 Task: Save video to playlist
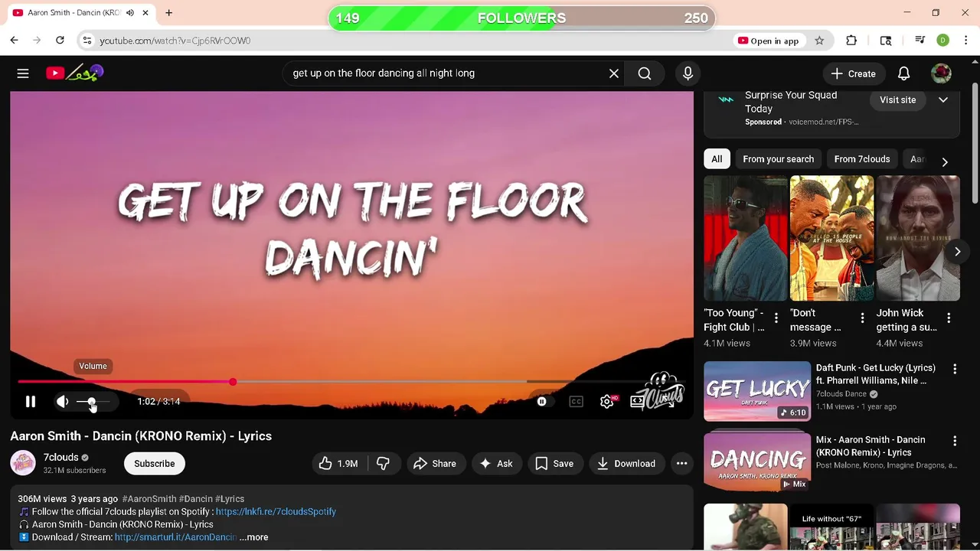pyautogui.click(x=554, y=463)
